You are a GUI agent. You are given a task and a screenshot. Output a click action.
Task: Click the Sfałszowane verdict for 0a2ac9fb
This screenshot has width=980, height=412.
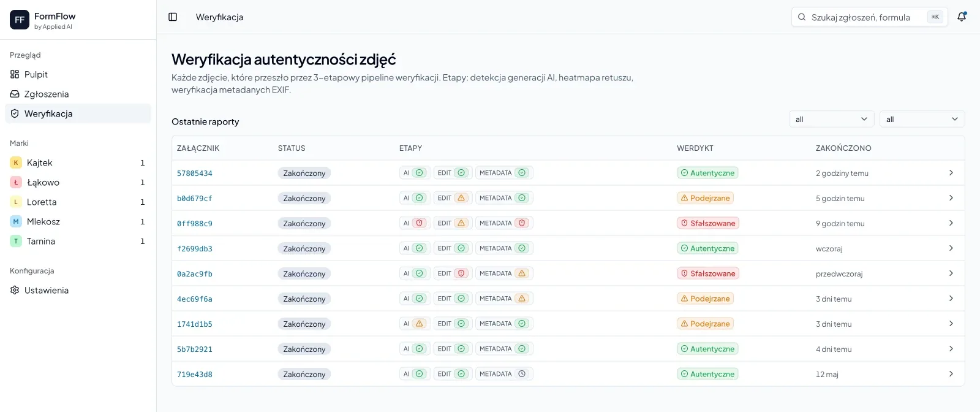pyautogui.click(x=708, y=273)
